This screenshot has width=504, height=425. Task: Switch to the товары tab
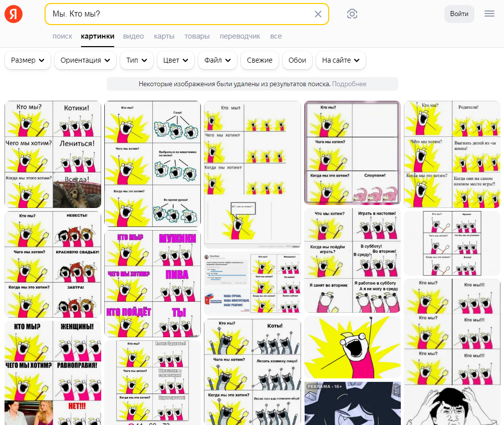pyautogui.click(x=197, y=36)
